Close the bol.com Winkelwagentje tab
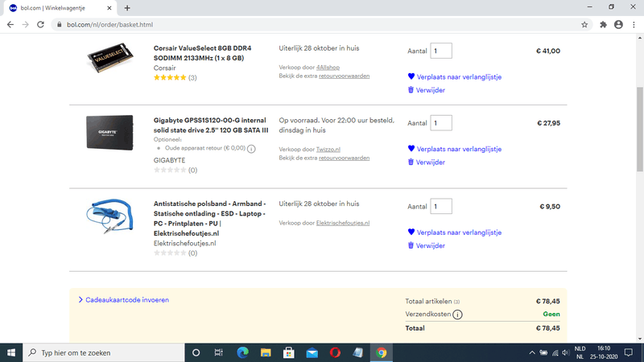Screen dimensions: 644x362 pos(109,8)
